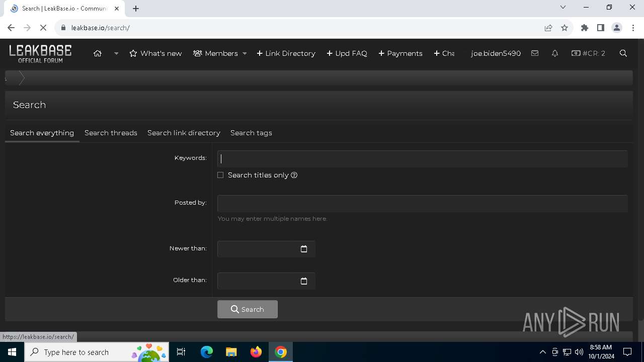Image resolution: width=644 pixels, height=362 pixels.
Task: Switch to the Search tags tab
Action: (x=251, y=133)
